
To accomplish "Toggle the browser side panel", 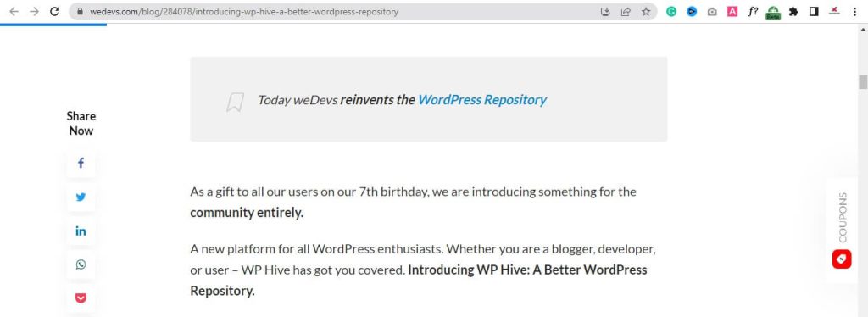I will coord(814,11).
